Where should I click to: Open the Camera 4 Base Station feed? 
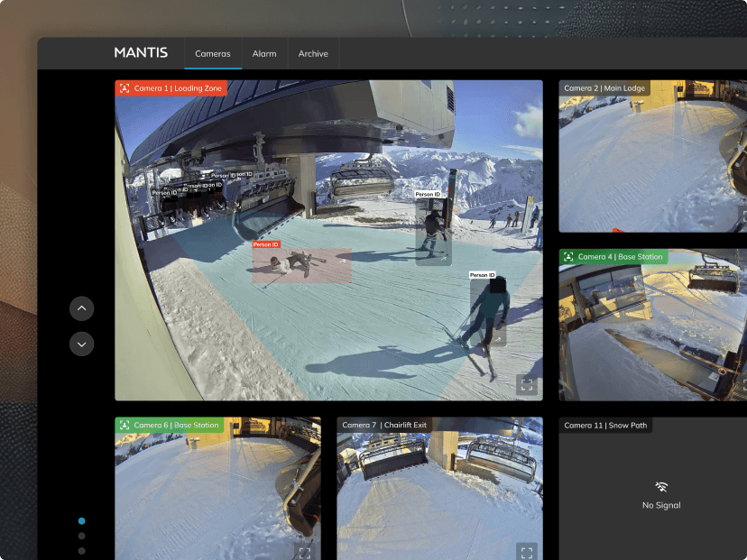(x=652, y=325)
